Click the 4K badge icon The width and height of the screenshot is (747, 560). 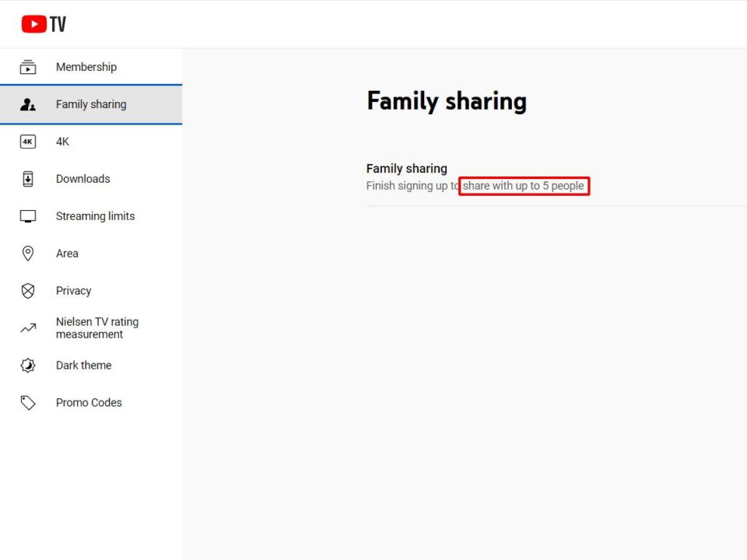[x=28, y=142]
